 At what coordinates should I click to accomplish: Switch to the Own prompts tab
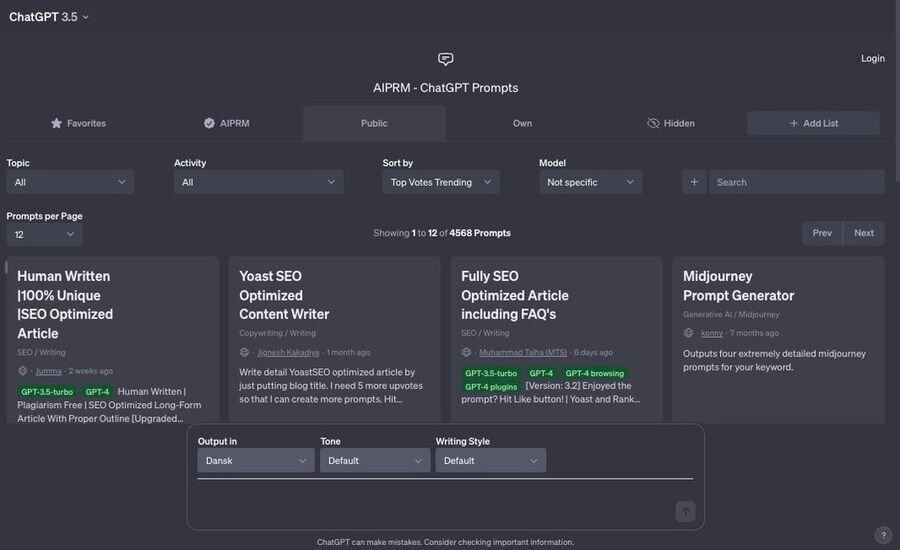click(x=522, y=123)
